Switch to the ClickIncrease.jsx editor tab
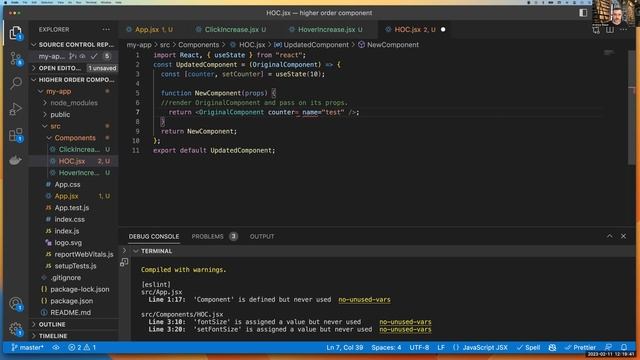This screenshot has width=640, height=360. pyautogui.click(x=231, y=29)
